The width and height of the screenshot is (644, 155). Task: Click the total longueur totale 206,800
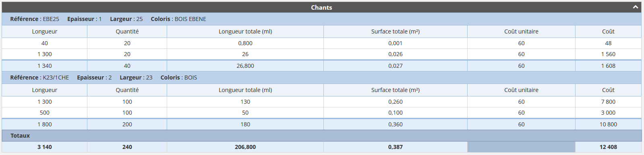coord(245,147)
